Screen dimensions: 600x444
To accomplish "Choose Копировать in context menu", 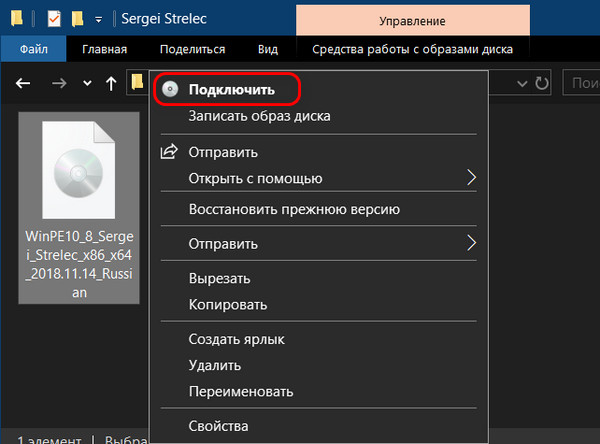I will click(319, 305).
